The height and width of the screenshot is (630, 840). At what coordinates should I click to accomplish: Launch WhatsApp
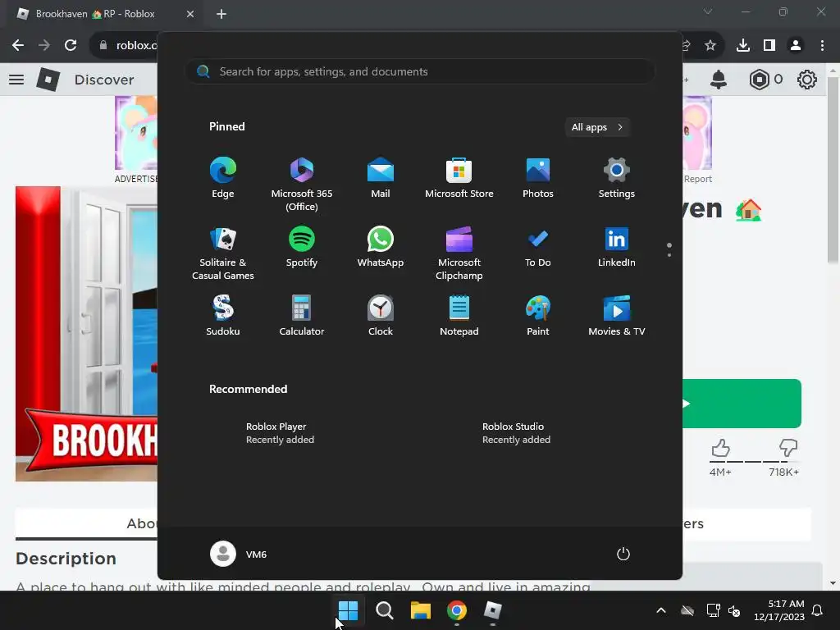381,247
